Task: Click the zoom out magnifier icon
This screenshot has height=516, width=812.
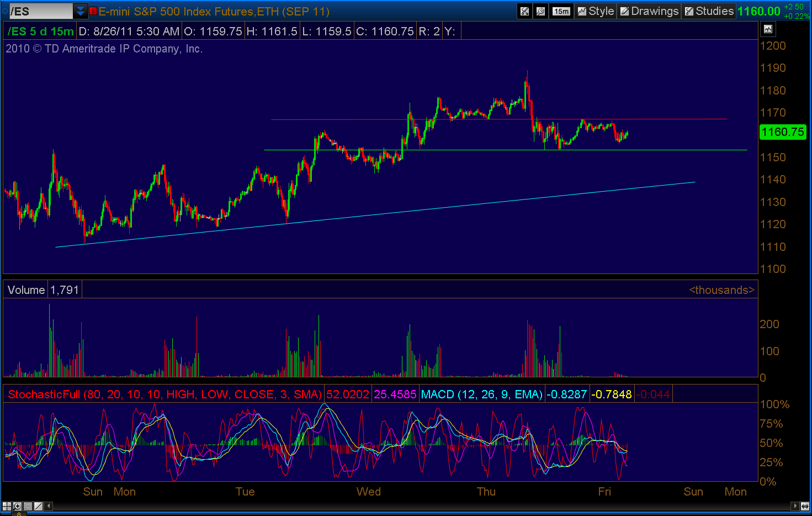Action: [x=28, y=506]
